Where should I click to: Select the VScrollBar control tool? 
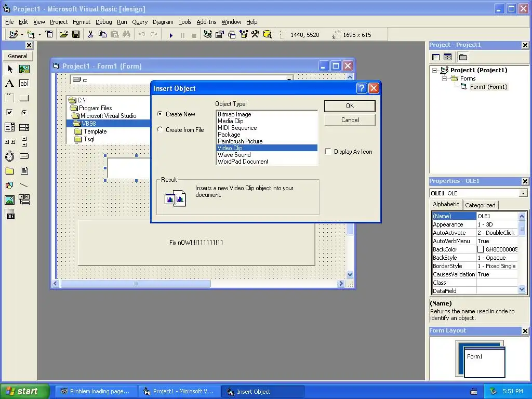(24, 142)
